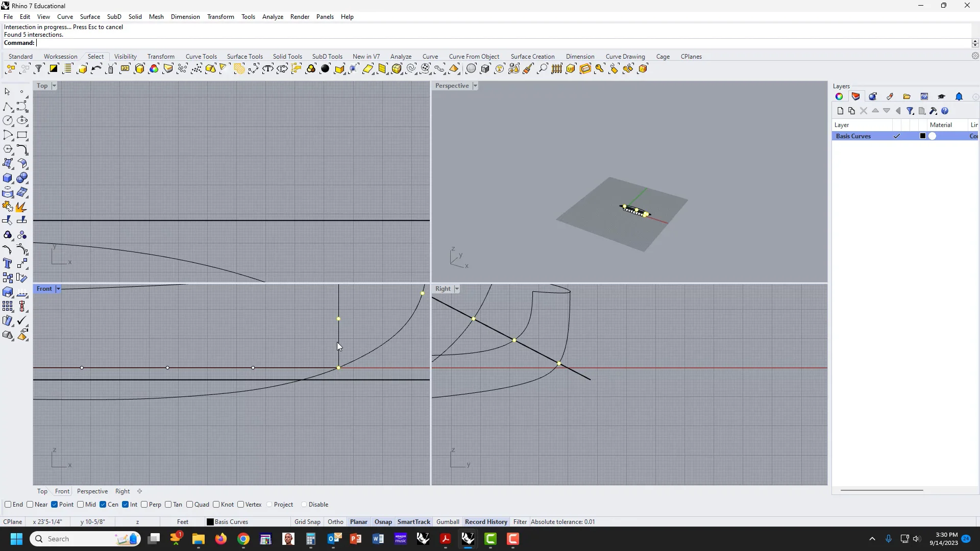Click the Layers panel help icon

pyautogui.click(x=945, y=111)
